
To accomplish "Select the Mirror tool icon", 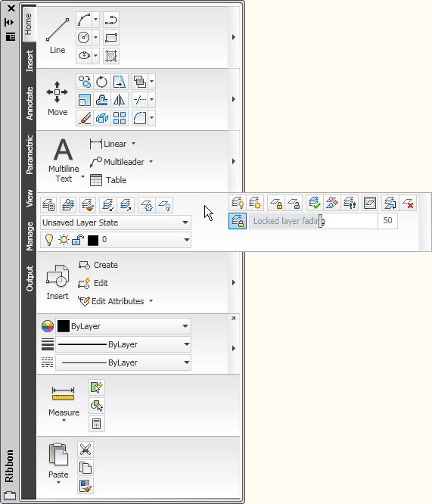I will [120, 100].
